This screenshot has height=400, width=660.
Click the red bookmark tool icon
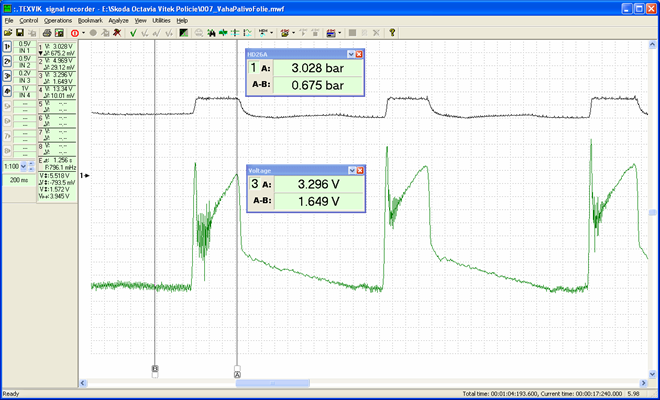pos(285,33)
